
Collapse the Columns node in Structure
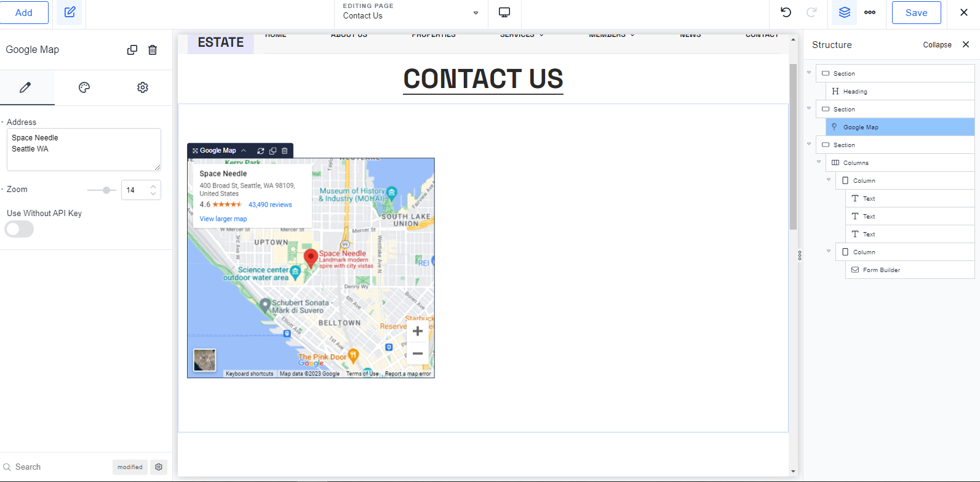(819, 162)
